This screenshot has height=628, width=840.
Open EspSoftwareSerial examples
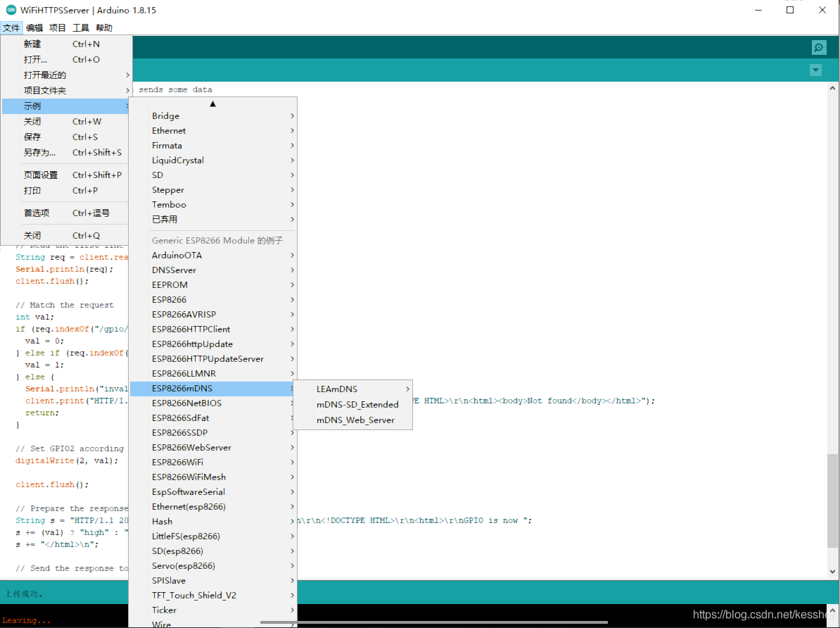click(213, 492)
